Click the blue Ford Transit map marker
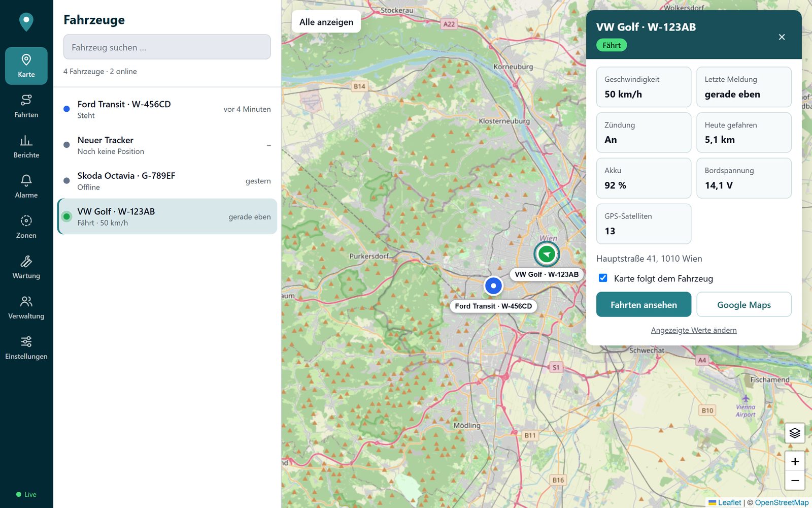Image resolution: width=812 pixels, height=508 pixels. [493, 285]
